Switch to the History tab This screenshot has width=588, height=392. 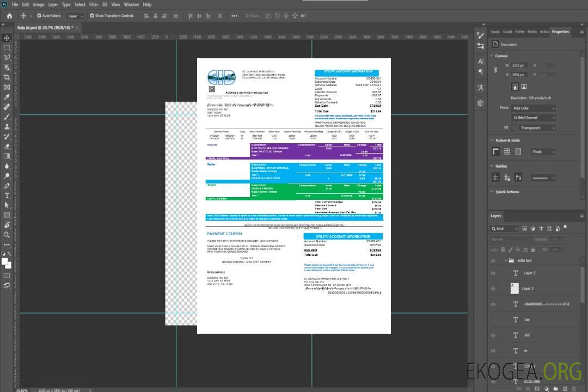tap(532, 32)
